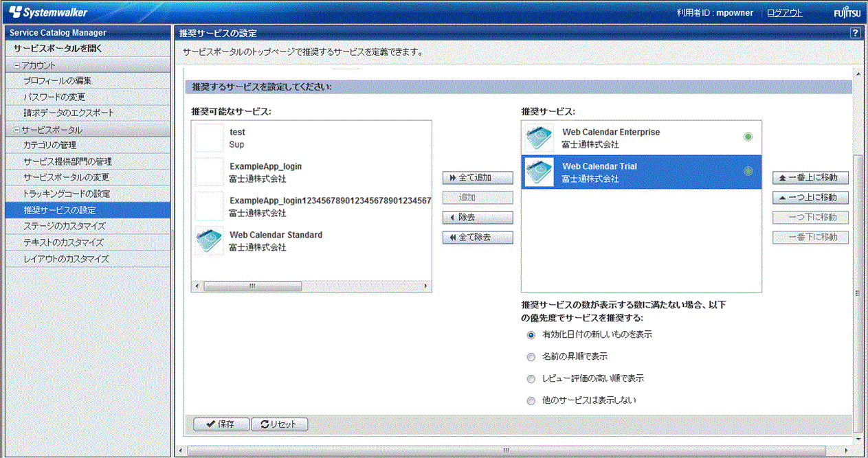Open レイアウトのカスタマイズ menu item
868x458 pixels.
tap(88, 259)
